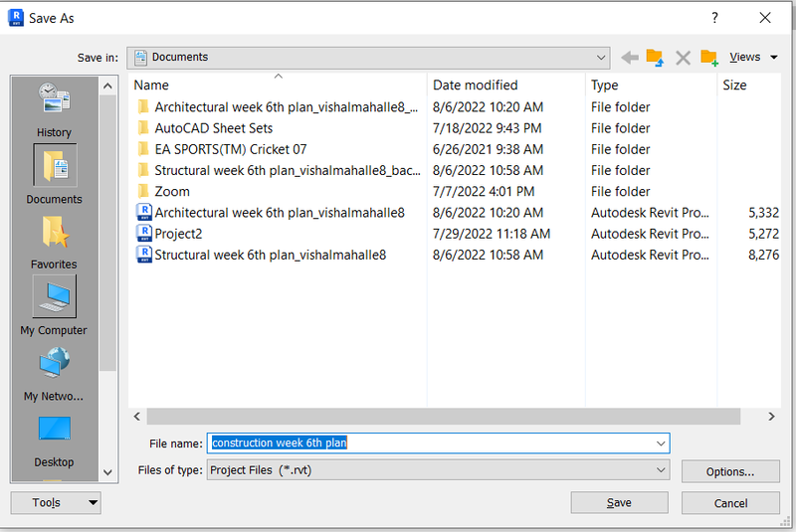Click date '6/26/2021 9:38 AM'

pyautogui.click(x=488, y=149)
